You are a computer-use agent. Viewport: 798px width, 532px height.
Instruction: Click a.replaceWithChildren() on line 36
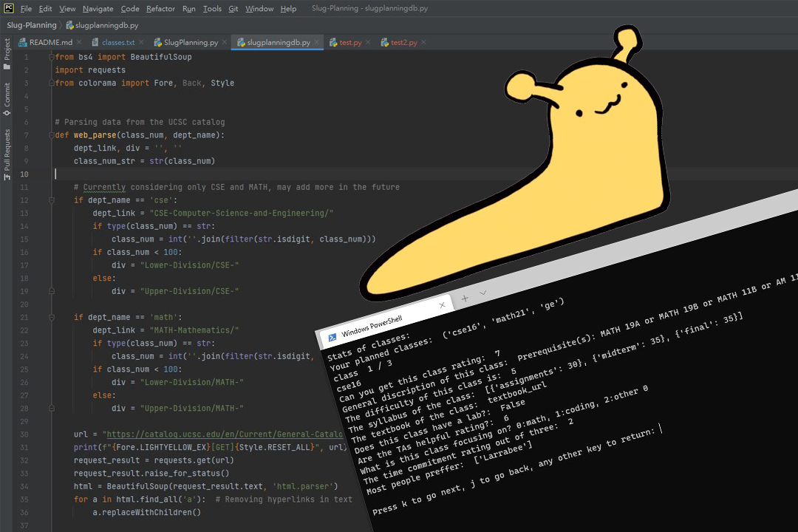coord(146,512)
